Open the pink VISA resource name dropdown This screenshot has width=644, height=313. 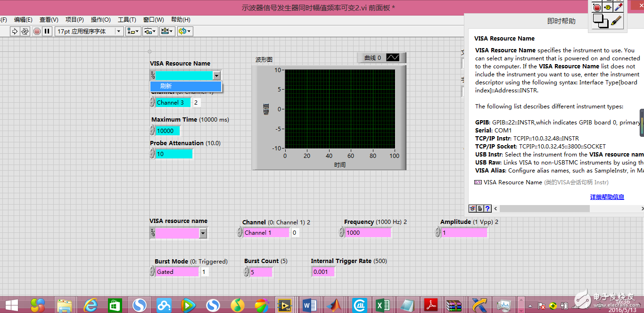pos(203,232)
